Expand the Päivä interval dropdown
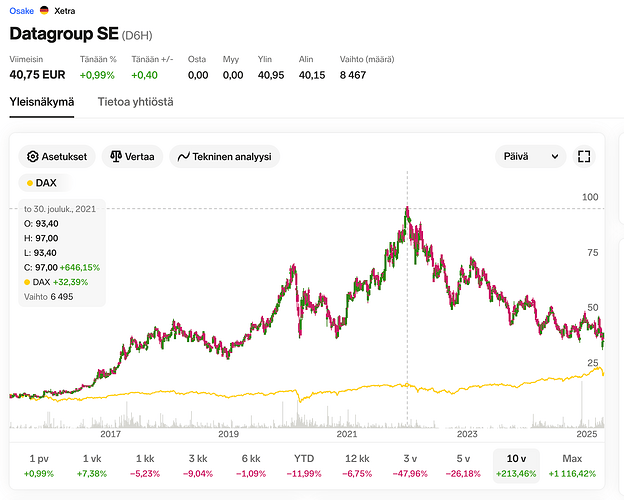This screenshot has height=500, width=624. (x=530, y=157)
